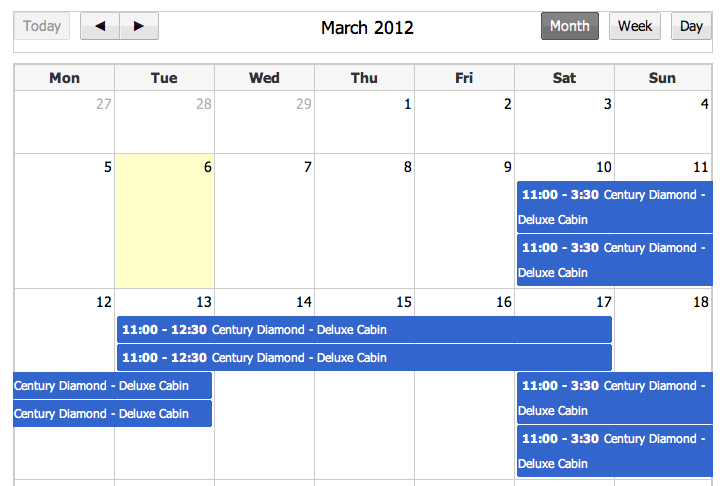727x486 pixels.
Task: Select the day cell for March 8
Action: [x=364, y=221]
